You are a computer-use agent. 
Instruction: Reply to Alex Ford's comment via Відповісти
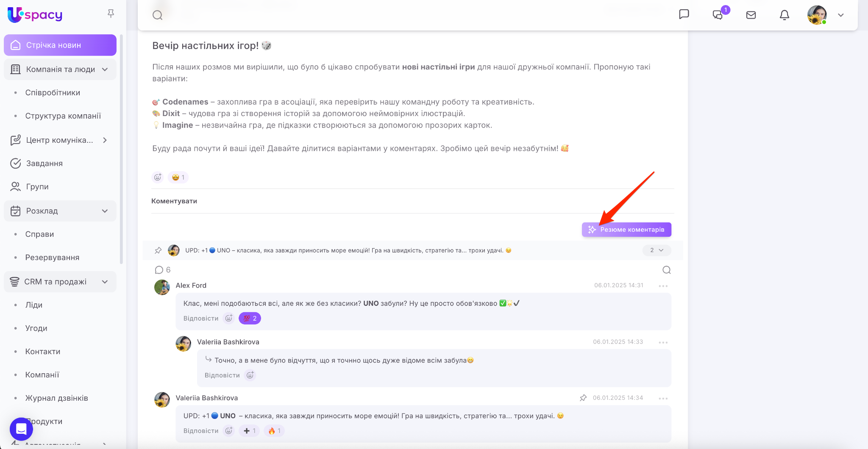tap(201, 319)
